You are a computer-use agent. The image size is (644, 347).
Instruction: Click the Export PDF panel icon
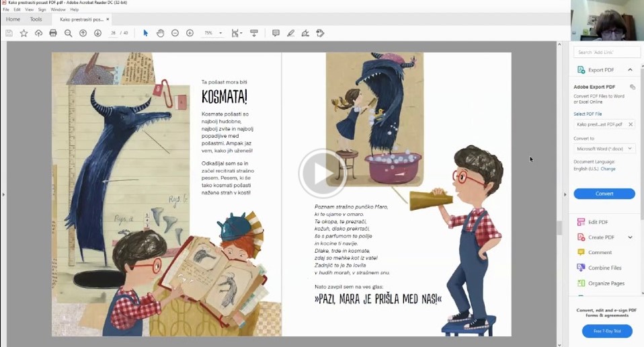581,70
